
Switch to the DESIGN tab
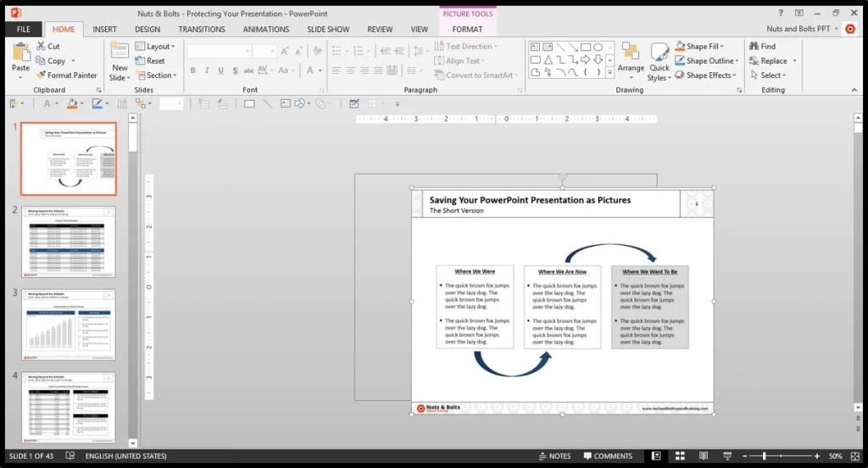tap(147, 30)
